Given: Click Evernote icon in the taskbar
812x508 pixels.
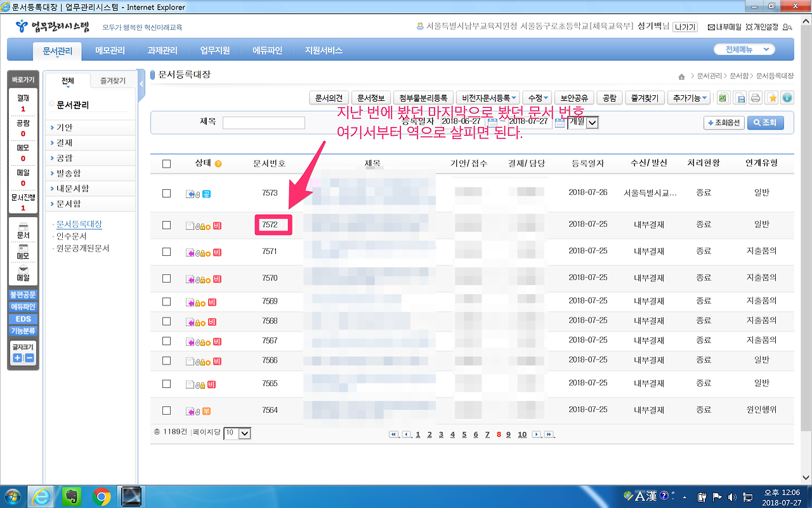Looking at the screenshot, I should [x=72, y=495].
